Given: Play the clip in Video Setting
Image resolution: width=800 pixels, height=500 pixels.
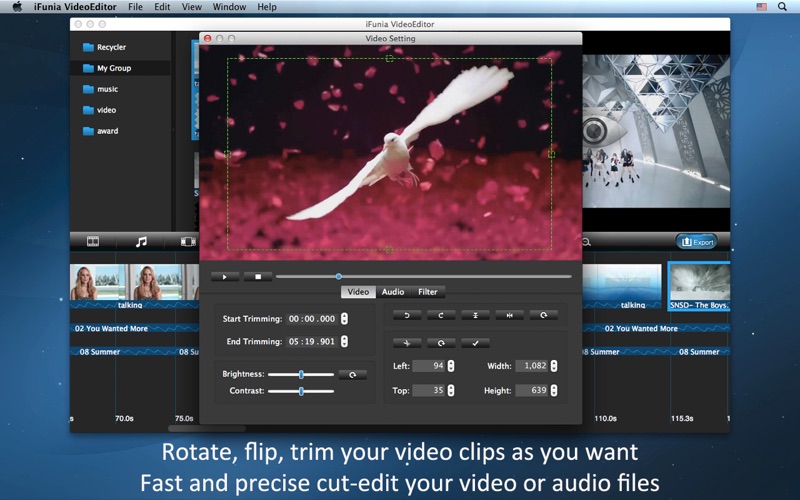Looking at the screenshot, I should coord(224,277).
